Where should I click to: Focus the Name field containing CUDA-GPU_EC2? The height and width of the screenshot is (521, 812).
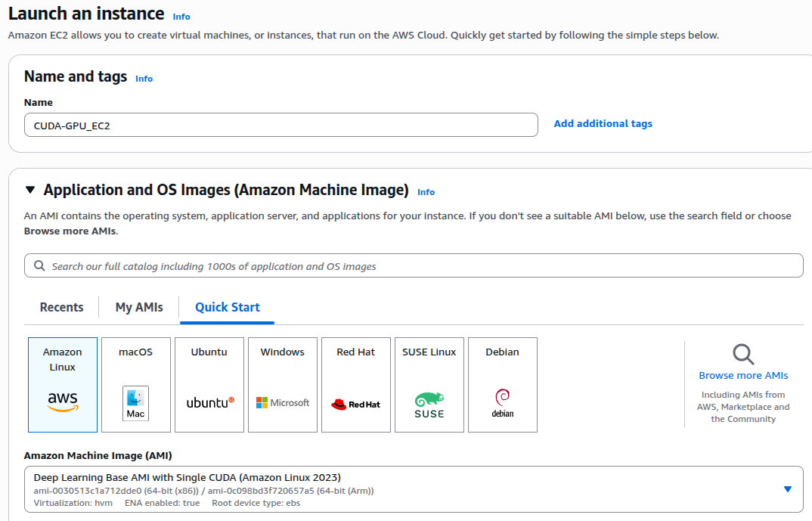pos(280,126)
